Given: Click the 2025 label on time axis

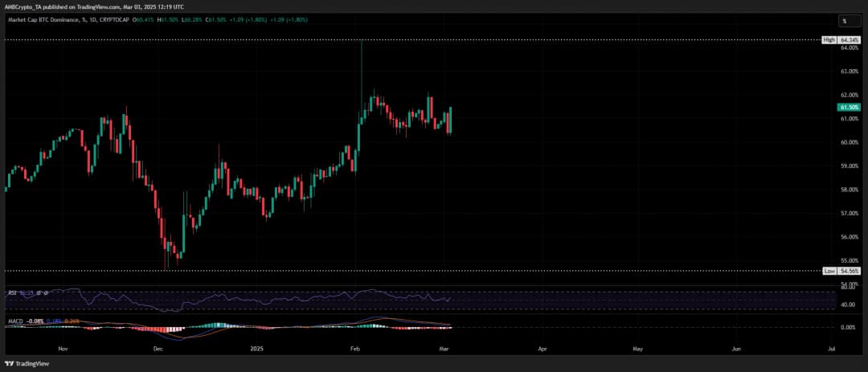Looking at the screenshot, I should [x=256, y=350].
